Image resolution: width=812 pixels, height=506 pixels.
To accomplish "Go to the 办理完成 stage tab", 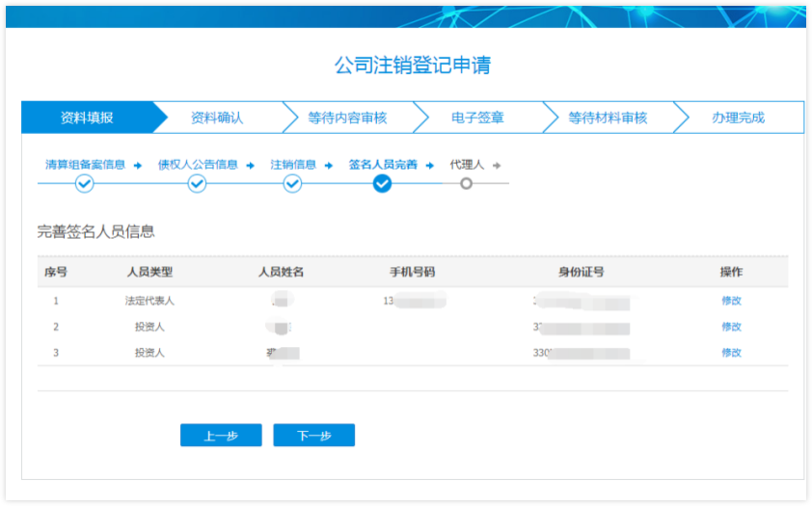I will (x=738, y=118).
